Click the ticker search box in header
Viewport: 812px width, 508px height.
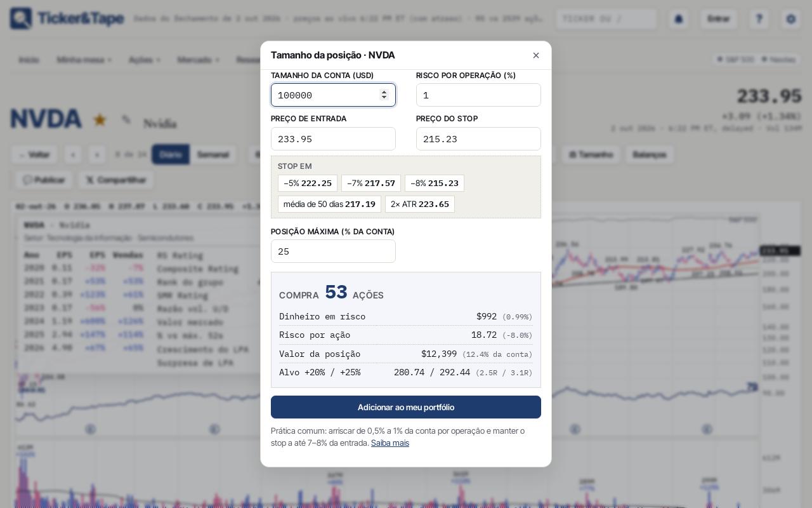pos(606,19)
